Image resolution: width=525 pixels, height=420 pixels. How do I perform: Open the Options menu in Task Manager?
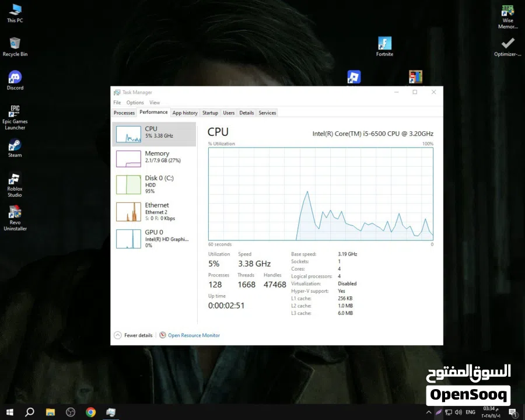pos(135,103)
